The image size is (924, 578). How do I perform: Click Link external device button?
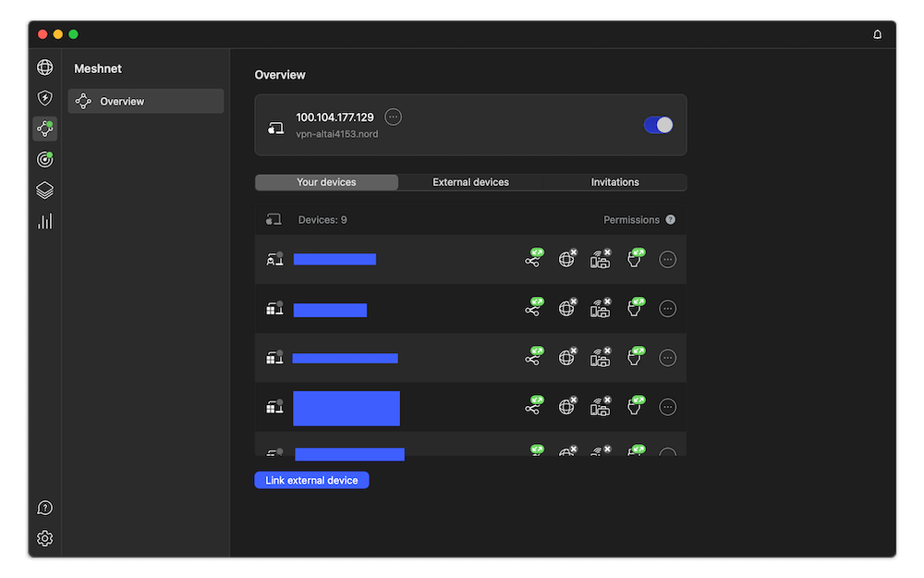click(x=311, y=480)
